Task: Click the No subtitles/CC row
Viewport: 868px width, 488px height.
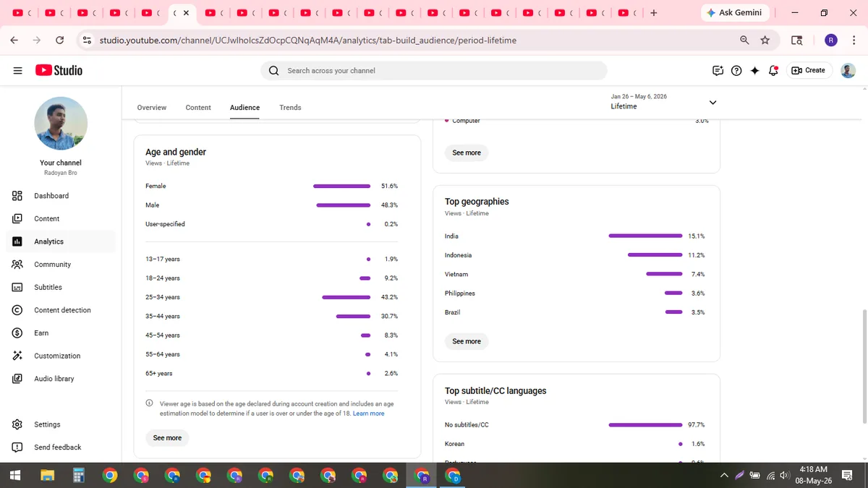Action: [x=575, y=425]
